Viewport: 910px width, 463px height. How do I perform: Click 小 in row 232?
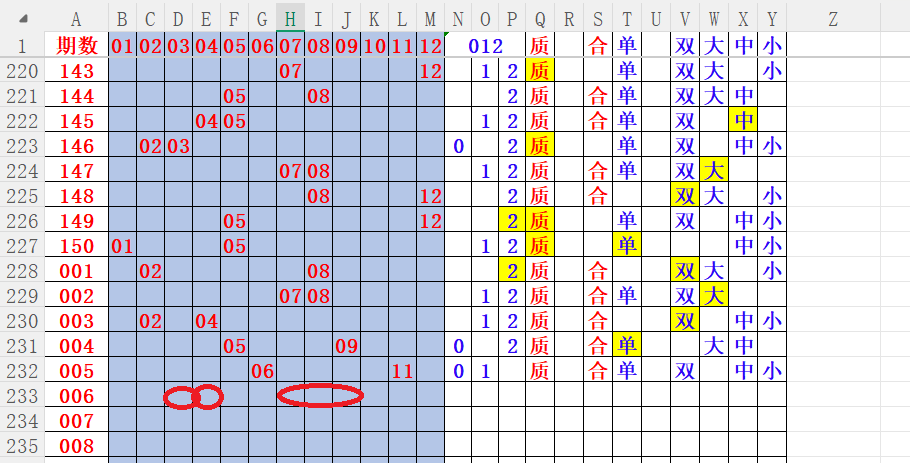click(x=772, y=371)
